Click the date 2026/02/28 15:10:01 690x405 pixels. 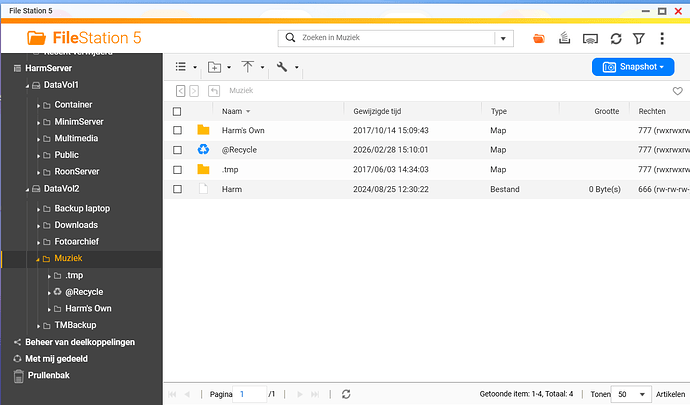point(390,150)
